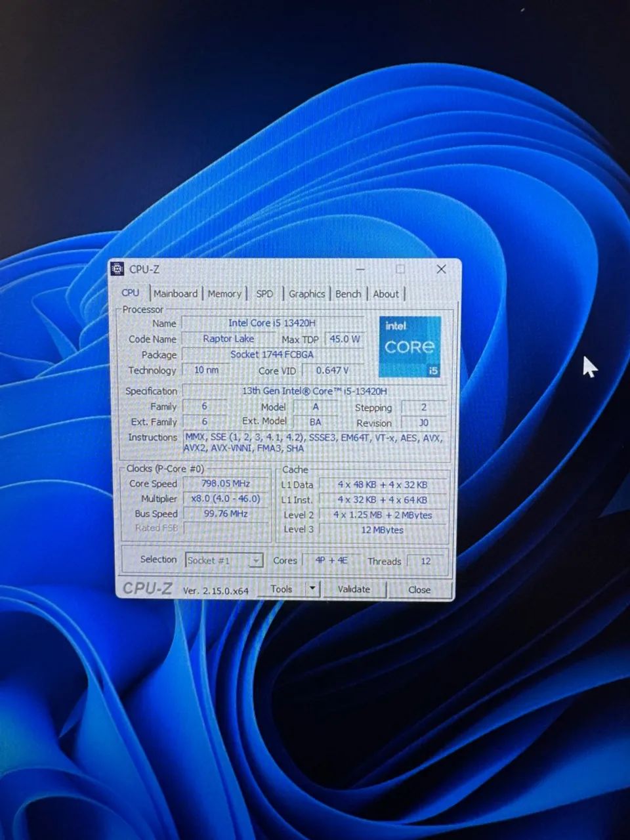Click the Close button at bottom
The image size is (630, 840).
click(x=419, y=589)
